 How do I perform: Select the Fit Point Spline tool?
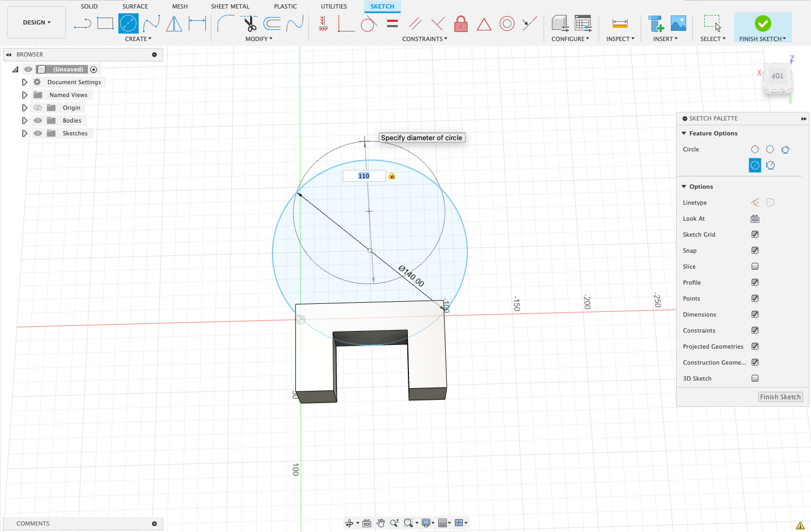click(x=151, y=23)
